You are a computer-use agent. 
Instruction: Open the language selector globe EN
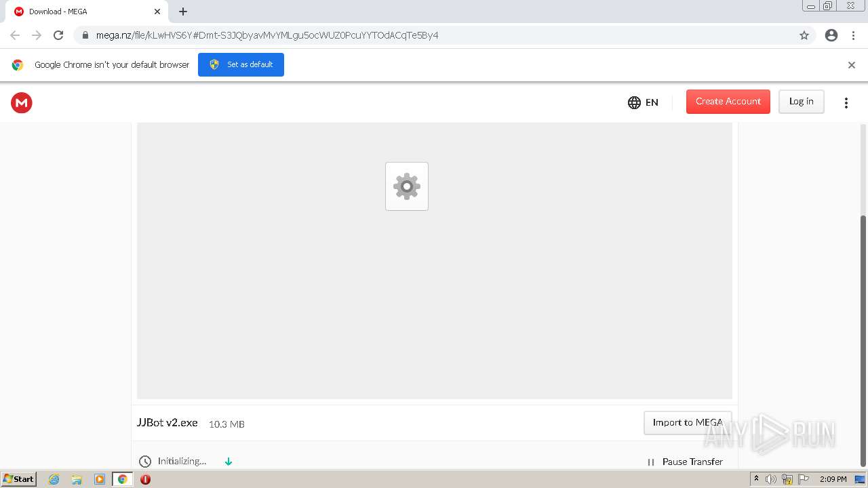tap(643, 102)
